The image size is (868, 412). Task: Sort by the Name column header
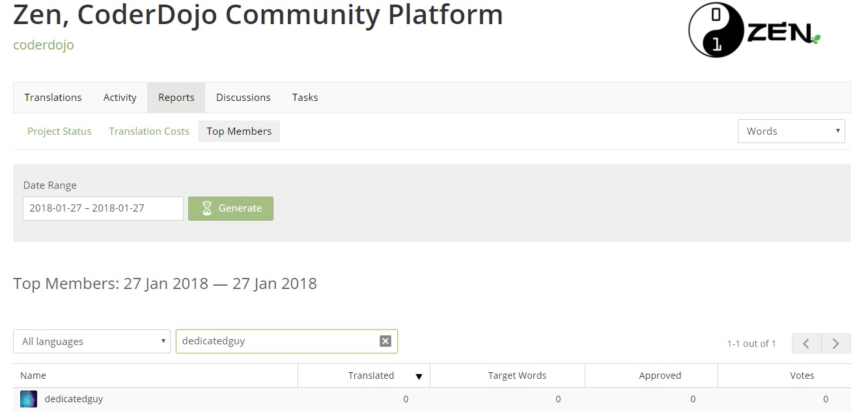(x=33, y=376)
